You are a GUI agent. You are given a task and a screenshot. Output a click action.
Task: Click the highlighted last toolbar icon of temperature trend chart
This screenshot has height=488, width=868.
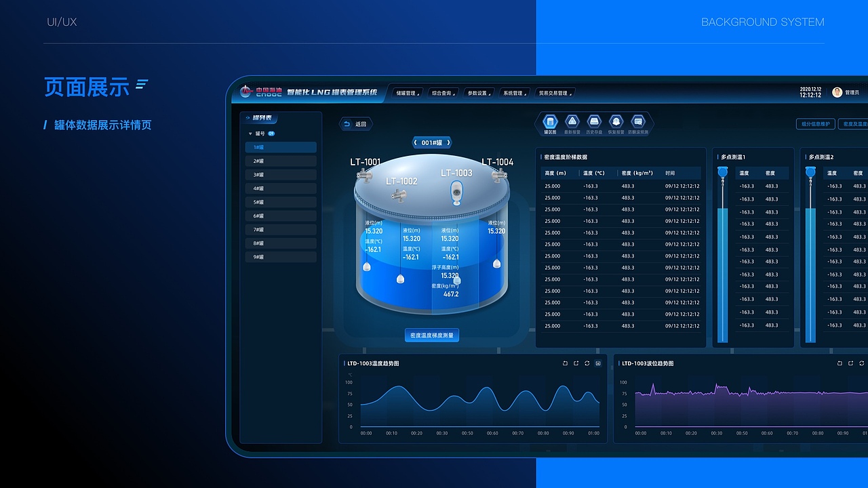tap(598, 363)
